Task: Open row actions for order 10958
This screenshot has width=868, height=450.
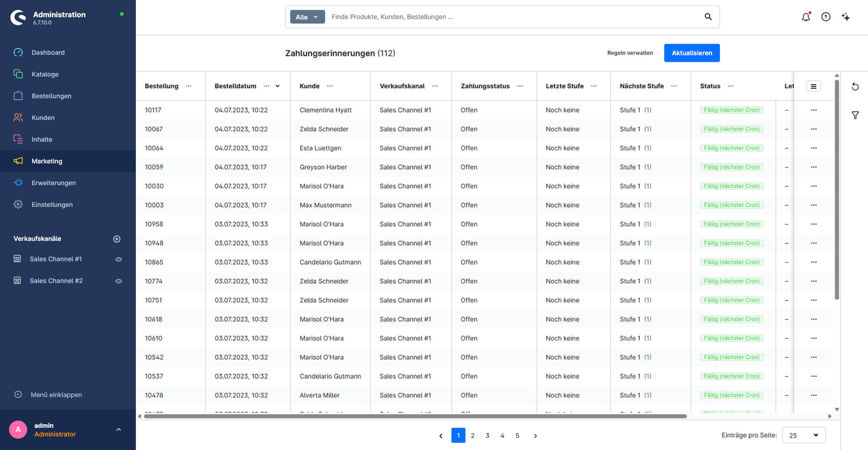Action: coord(814,224)
